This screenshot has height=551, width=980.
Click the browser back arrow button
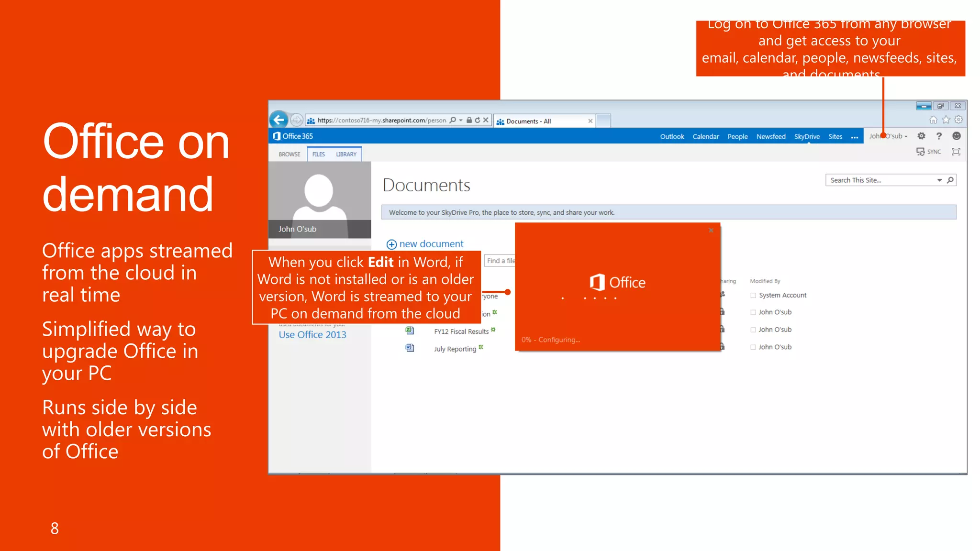click(x=279, y=120)
